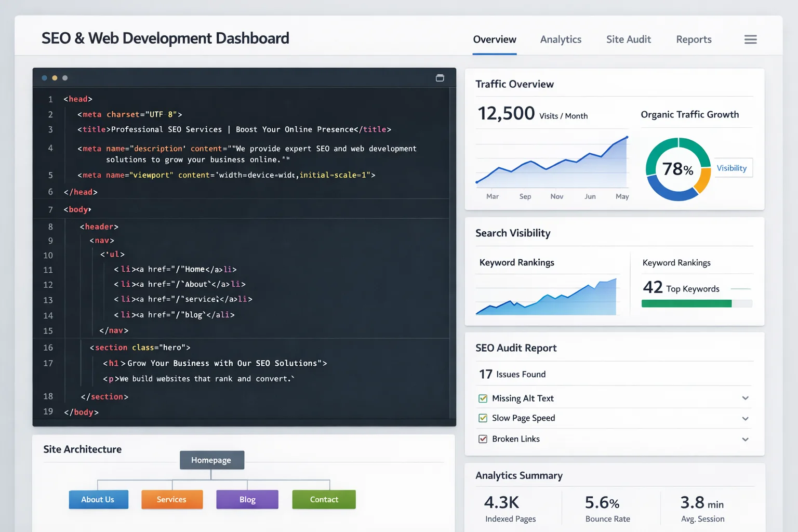Click the window restore icon on code editor
Screen dimensions: 798x532
point(440,77)
